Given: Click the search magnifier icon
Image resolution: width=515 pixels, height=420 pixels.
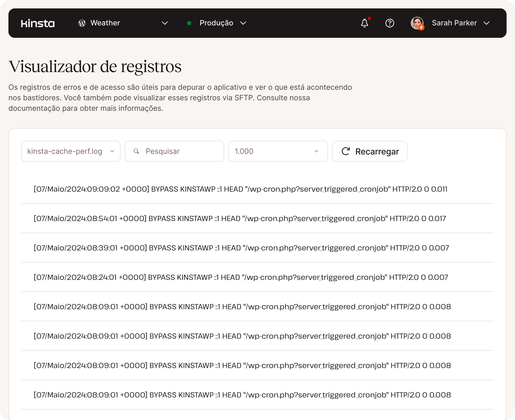Looking at the screenshot, I should click(136, 151).
